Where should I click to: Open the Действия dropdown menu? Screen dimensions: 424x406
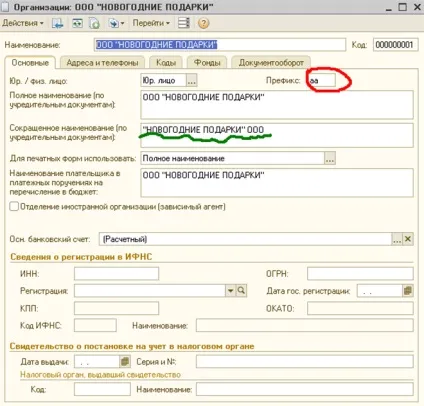click(x=23, y=23)
